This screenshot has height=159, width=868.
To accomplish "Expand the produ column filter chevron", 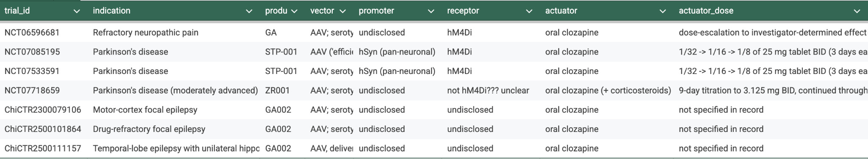I will coord(294,11).
